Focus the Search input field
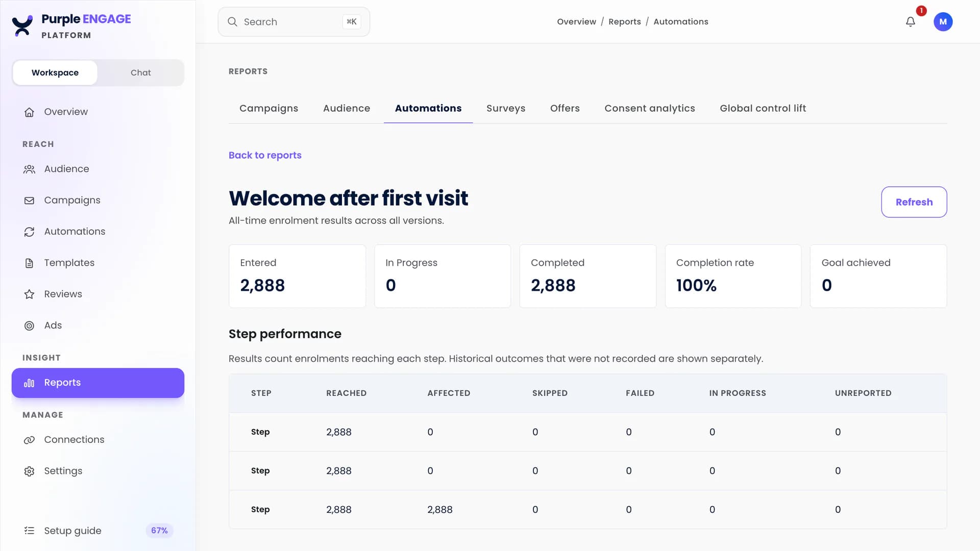This screenshot has height=551, width=980. coord(294,22)
